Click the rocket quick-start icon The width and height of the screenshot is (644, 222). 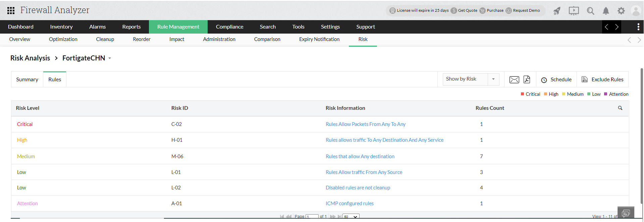pyautogui.click(x=557, y=11)
